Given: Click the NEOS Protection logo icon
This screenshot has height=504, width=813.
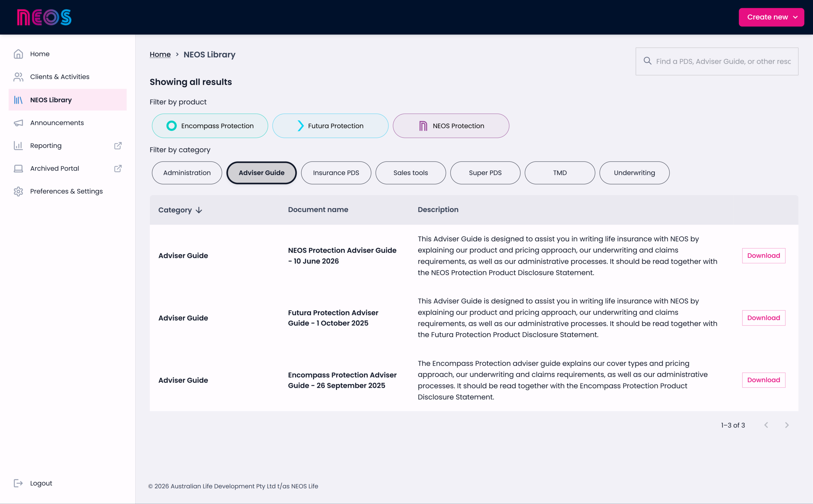Looking at the screenshot, I should coord(423,126).
